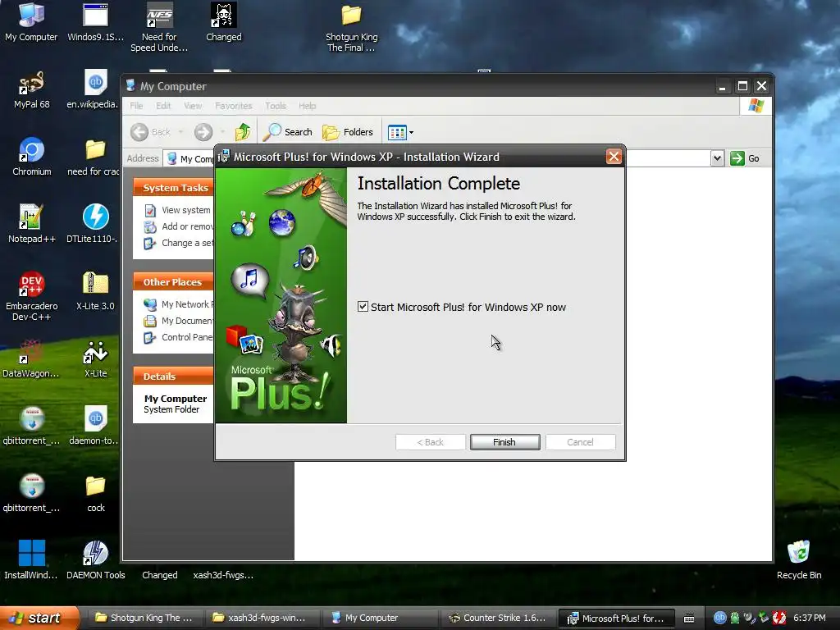Open the Changed shortcut at top row
This screenshot has width=840, height=630.
click(223, 21)
